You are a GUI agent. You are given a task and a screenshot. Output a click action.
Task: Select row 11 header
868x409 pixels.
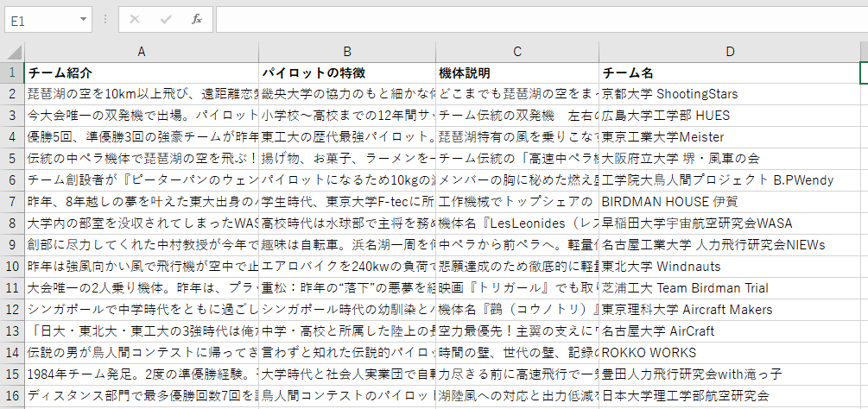tap(12, 288)
